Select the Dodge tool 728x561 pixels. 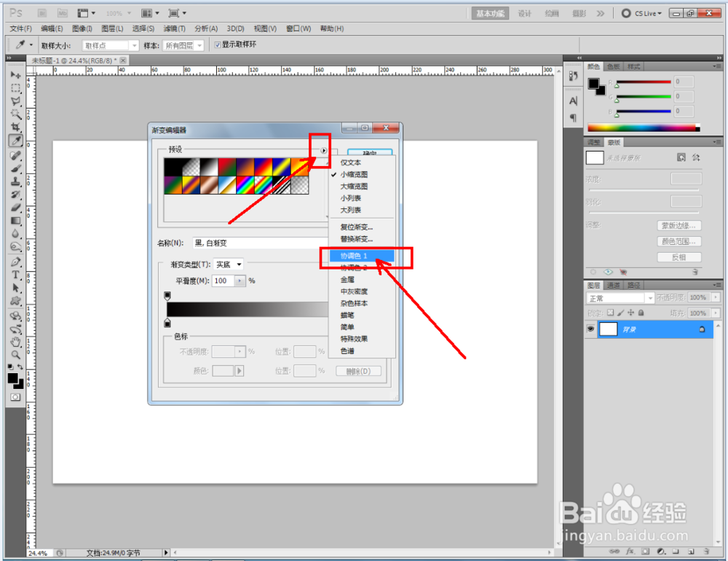click(15, 246)
